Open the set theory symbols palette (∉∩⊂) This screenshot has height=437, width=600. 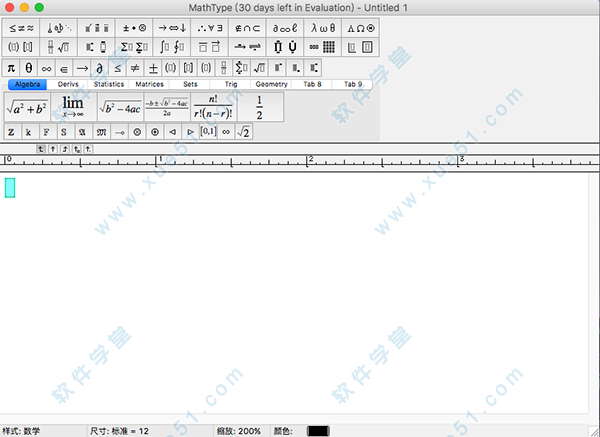point(248,28)
